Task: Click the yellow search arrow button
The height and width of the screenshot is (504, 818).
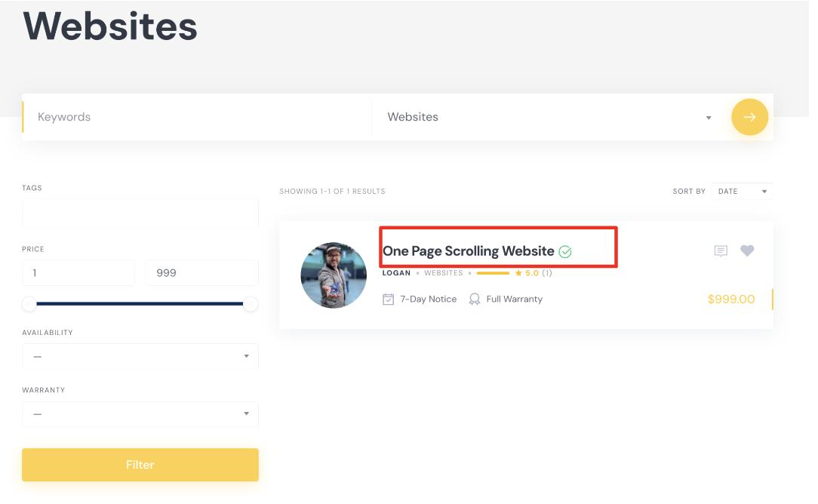Action: click(x=749, y=117)
